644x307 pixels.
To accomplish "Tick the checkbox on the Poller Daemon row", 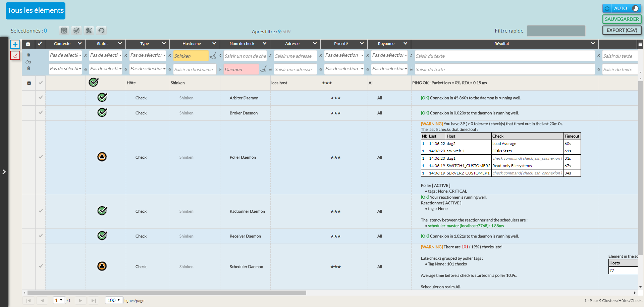I will point(41,157).
